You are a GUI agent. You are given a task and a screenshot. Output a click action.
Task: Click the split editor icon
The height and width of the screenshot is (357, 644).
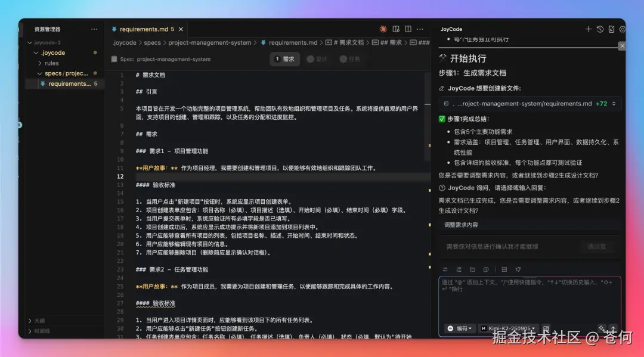click(x=408, y=29)
